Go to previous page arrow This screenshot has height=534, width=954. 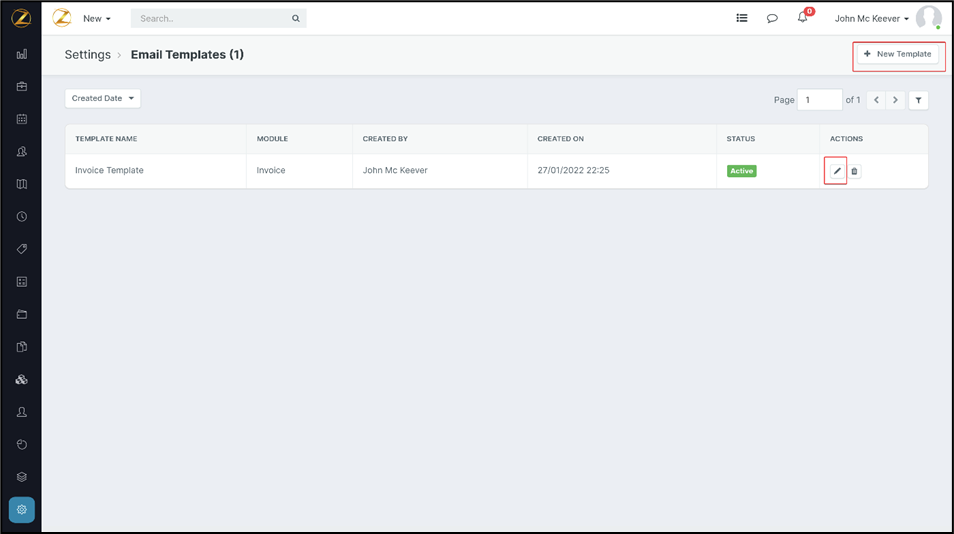tap(876, 100)
